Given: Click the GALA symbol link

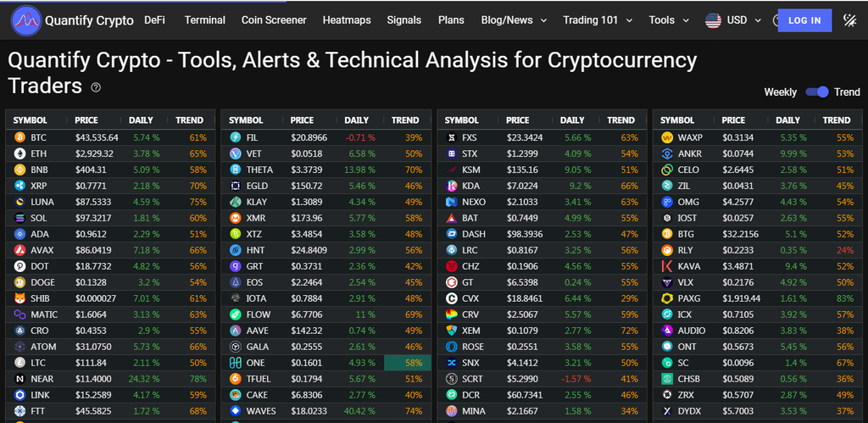Looking at the screenshot, I should (258, 348).
